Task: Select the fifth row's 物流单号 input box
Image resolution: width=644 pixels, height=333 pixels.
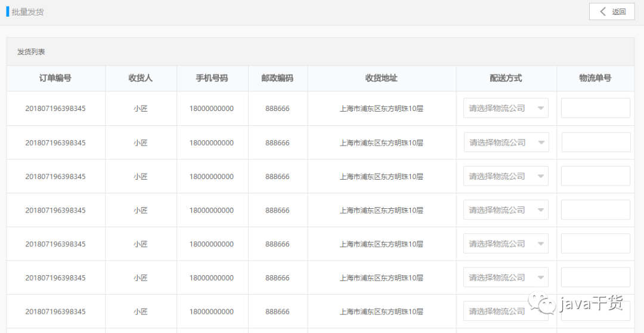Action: click(x=596, y=243)
